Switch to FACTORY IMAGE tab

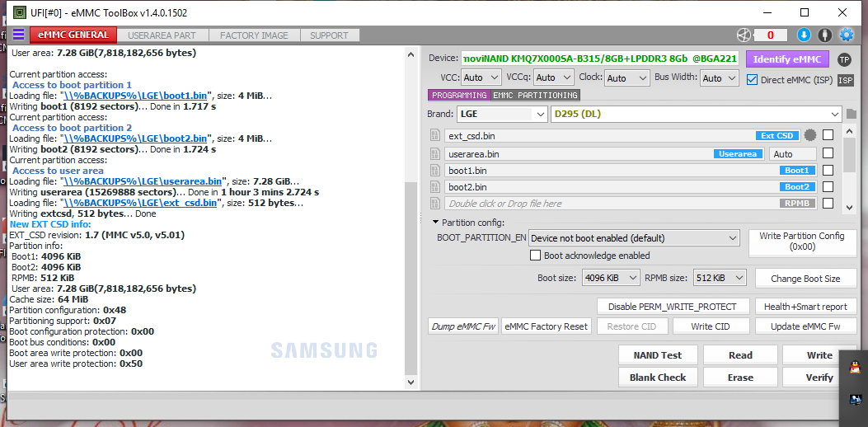254,35
